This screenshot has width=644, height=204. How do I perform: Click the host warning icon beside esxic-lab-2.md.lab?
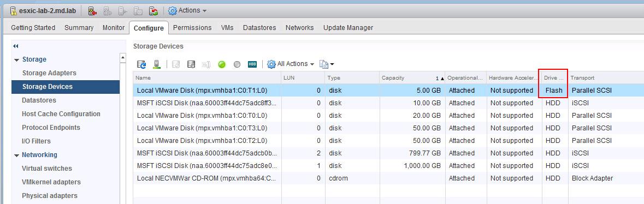pos(14,11)
